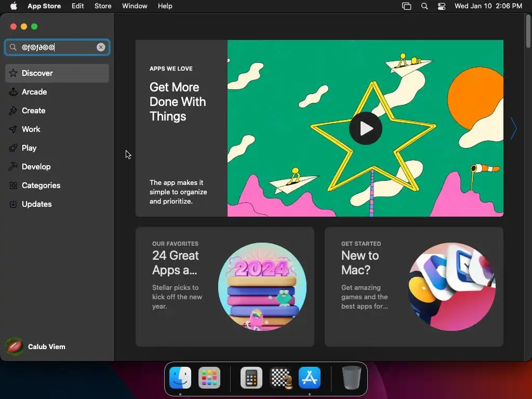
Task: Click the Updates download icon
Action: (13, 204)
